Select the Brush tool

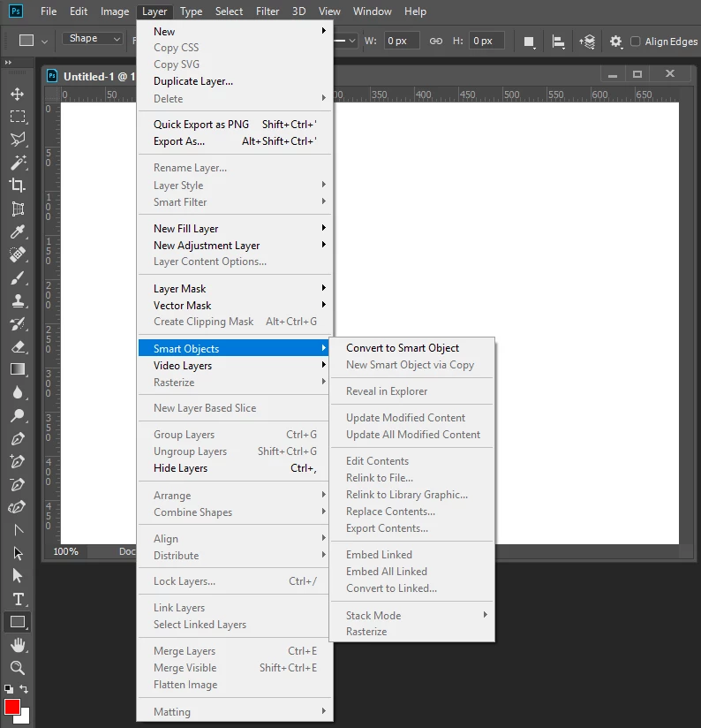point(18,277)
